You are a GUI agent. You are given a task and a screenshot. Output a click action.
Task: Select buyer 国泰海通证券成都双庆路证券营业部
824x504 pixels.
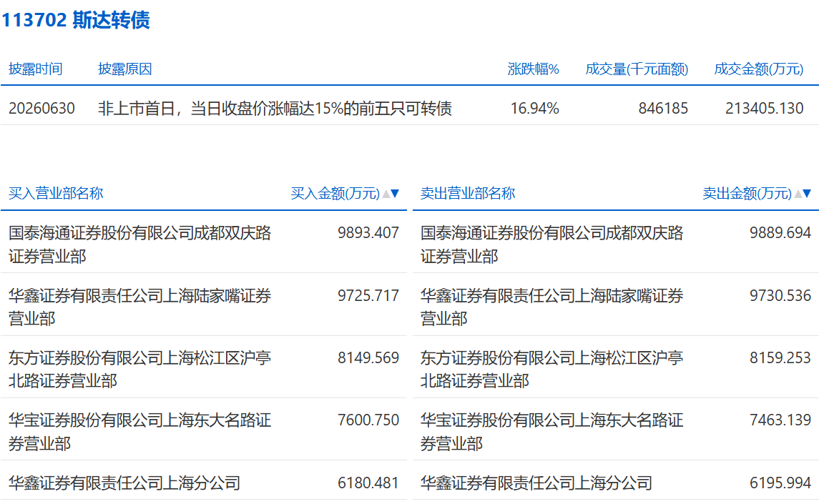[139, 244]
